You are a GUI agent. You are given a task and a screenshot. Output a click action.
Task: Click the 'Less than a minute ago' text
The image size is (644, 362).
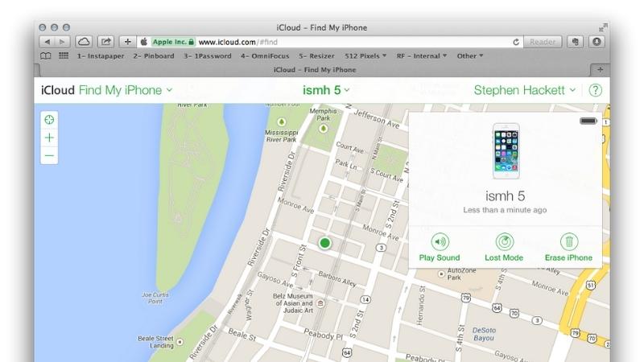coord(505,210)
